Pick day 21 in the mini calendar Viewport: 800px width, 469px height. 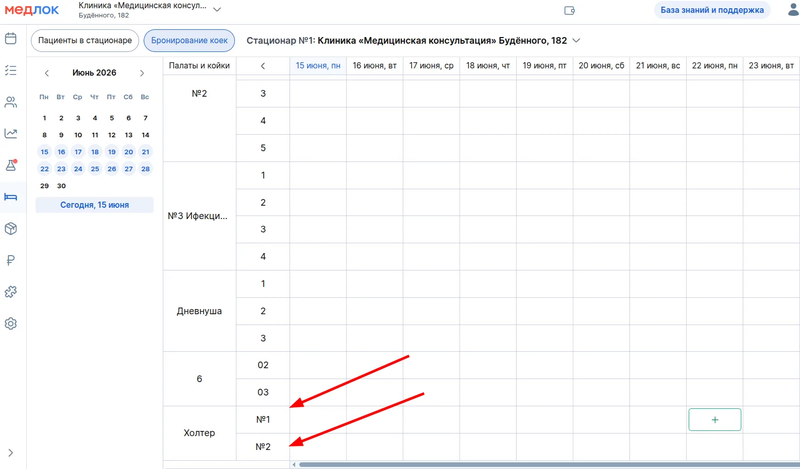pyautogui.click(x=145, y=152)
